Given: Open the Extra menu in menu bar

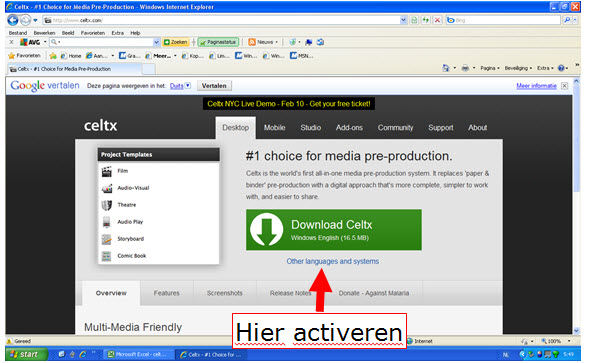Looking at the screenshot, I should [x=117, y=33].
